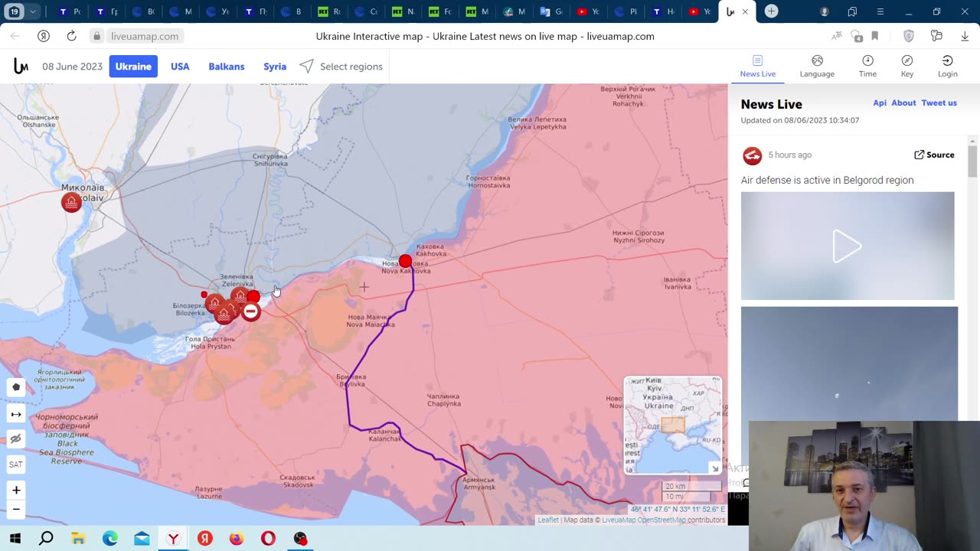Zoom in the map with plus
This screenshot has height=551, width=980.
coord(16,490)
